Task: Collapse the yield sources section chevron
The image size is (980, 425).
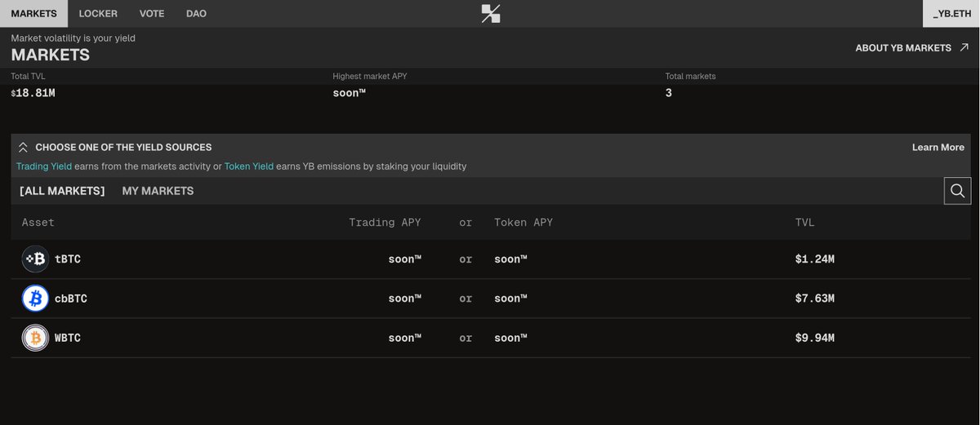Action: 23,148
